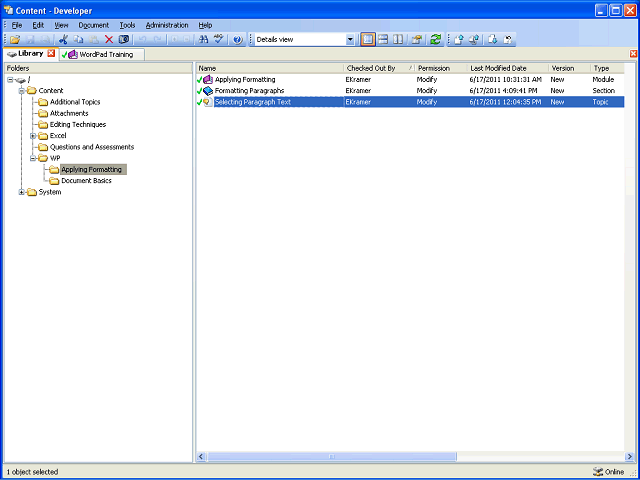Screen dimensions: 640x480
Task: Click the Cancel Check Out icon
Action: (x=508, y=40)
